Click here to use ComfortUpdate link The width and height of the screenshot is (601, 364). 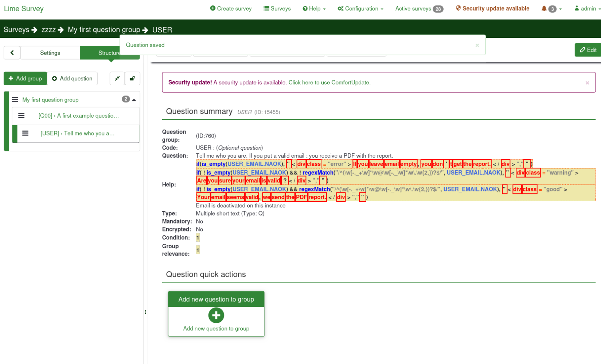[x=329, y=83]
